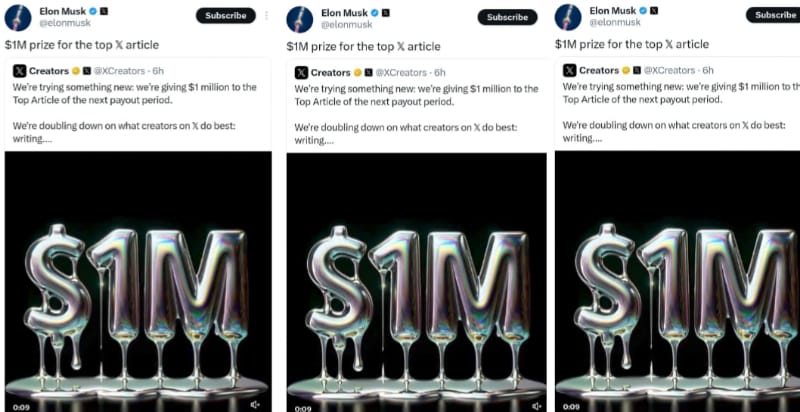Click the Creators X logo in the rightmost post
This screenshot has width=800, height=412.
pyautogui.click(x=569, y=71)
